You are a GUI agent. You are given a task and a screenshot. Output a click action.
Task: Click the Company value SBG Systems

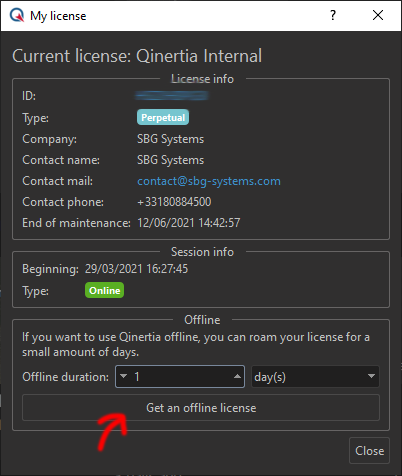(x=170, y=139)
